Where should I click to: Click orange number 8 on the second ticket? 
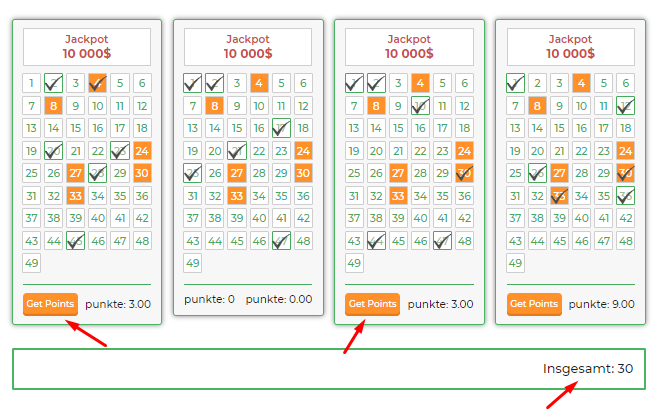[x=214, y=106]
